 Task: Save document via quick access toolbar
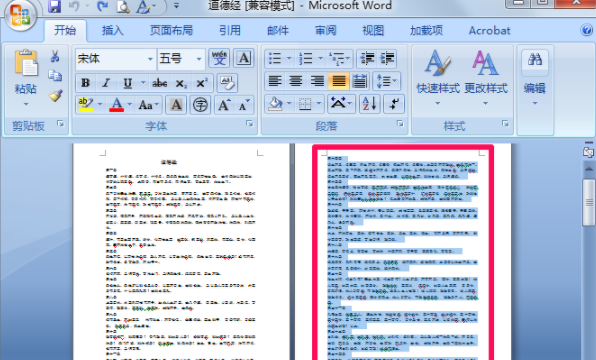pos(55,6)
